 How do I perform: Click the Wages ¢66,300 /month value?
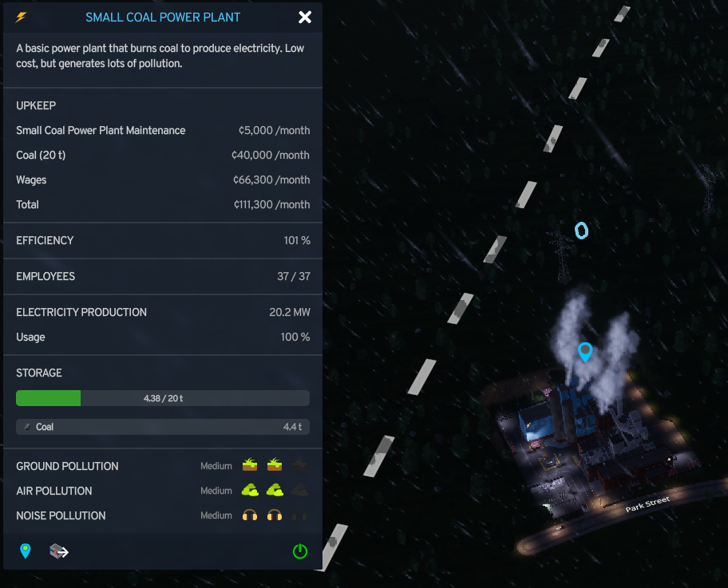pos(271,180)
